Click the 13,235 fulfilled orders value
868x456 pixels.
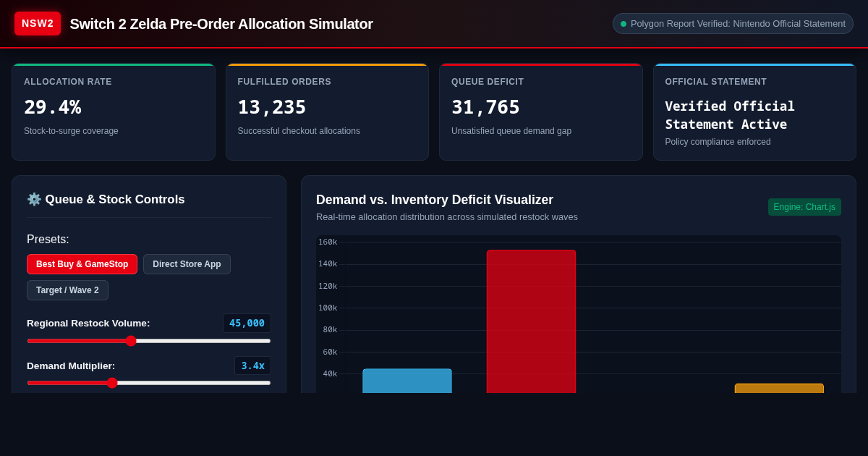pyautogui.click(x=272, y=107)
